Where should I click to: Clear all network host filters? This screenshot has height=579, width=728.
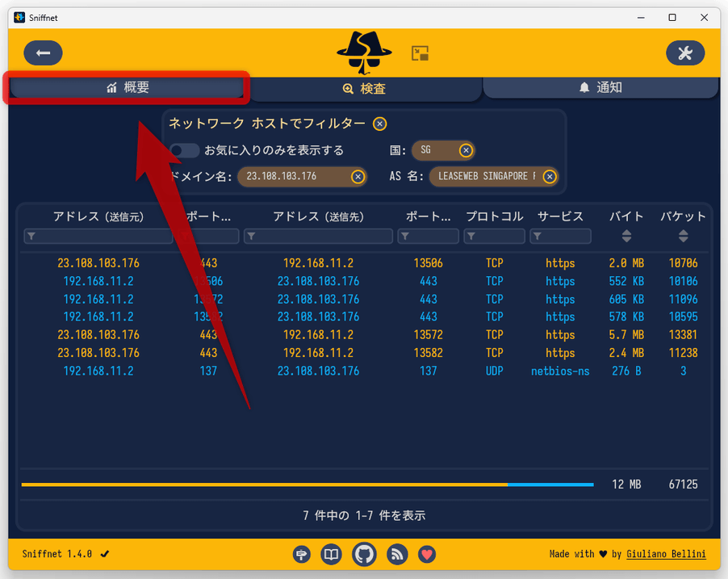pos(380,124)
